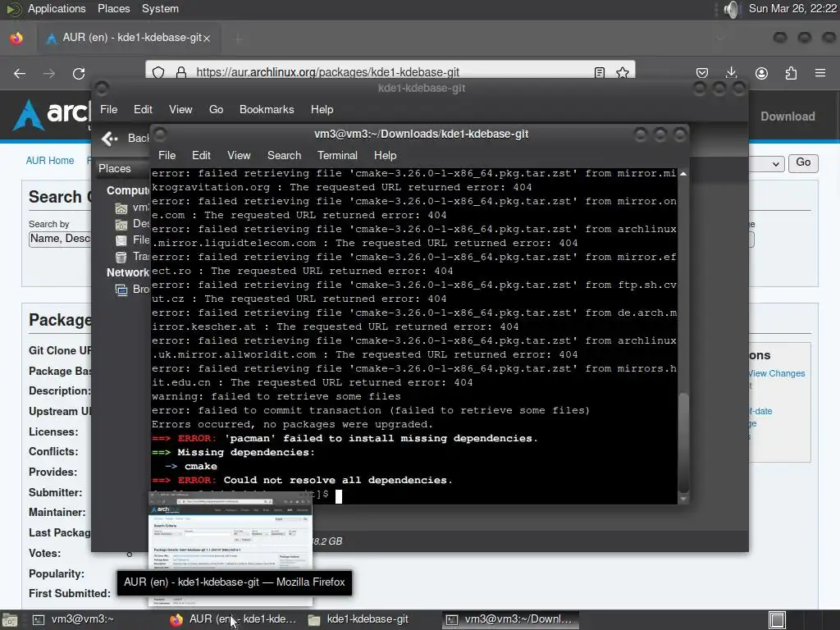This screenshot has height=630, width=840.
Task: Click the Arch Linux logo on the webpage
Action: point(52,114)
